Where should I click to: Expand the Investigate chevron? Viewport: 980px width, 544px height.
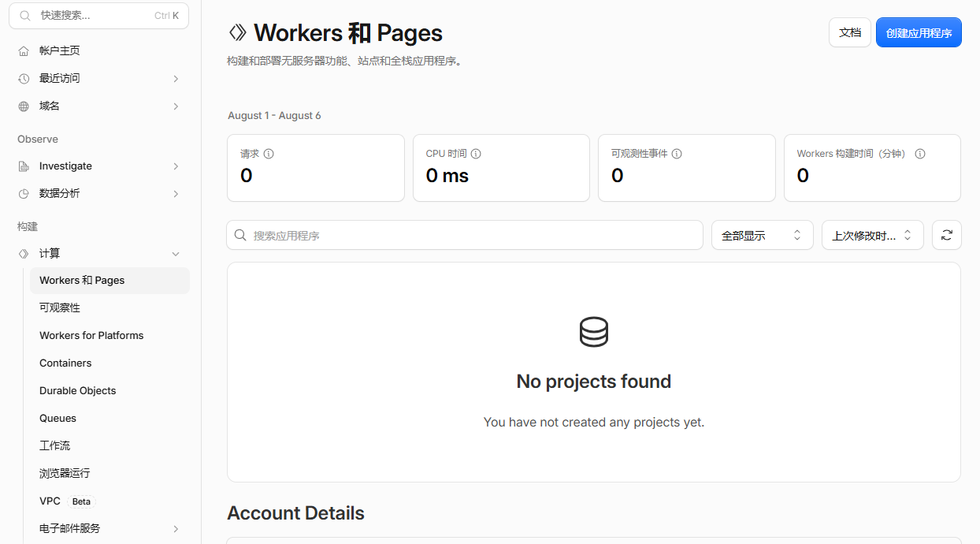coord(176,166)
